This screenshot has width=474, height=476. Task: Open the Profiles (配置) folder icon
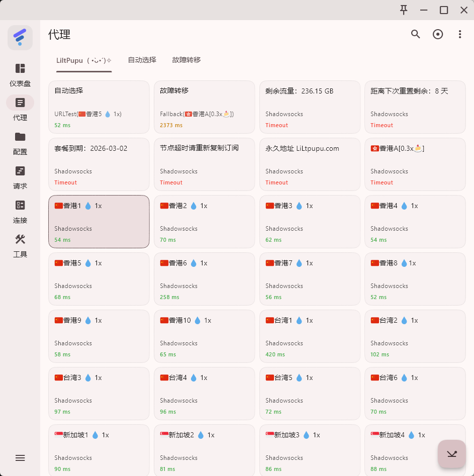pyautogui.click(x=20, y=137)
